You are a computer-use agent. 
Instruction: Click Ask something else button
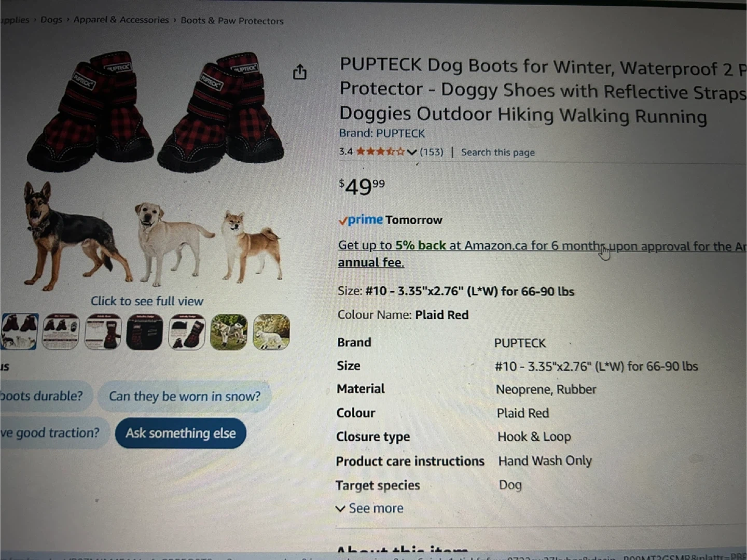click(x=181, y=433)
